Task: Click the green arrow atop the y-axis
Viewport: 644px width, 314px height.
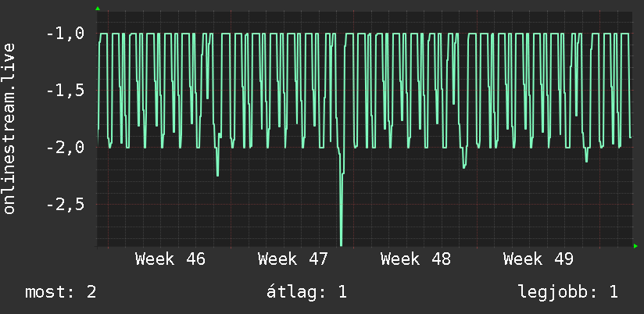Action: [x=98, y=9]
